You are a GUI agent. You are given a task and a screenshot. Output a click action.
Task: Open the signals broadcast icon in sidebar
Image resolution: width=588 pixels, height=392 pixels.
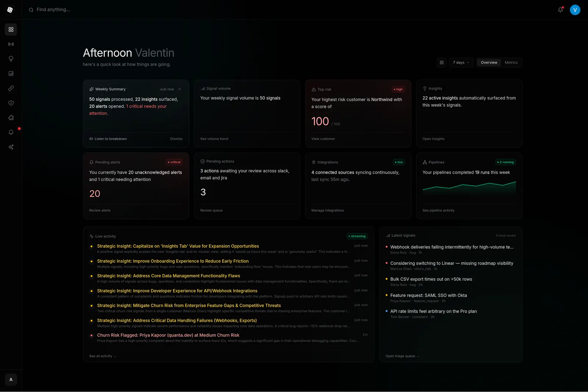(x=11, y=44)
